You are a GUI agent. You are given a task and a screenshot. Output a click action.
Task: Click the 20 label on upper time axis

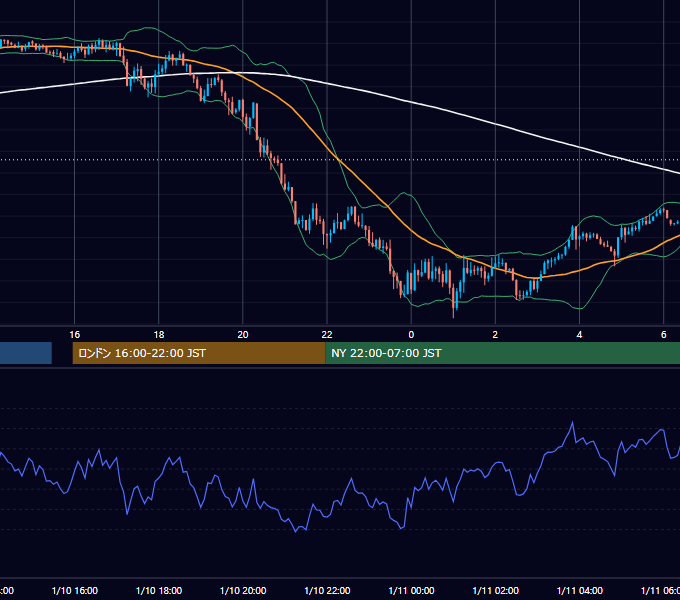pos(243,335)
